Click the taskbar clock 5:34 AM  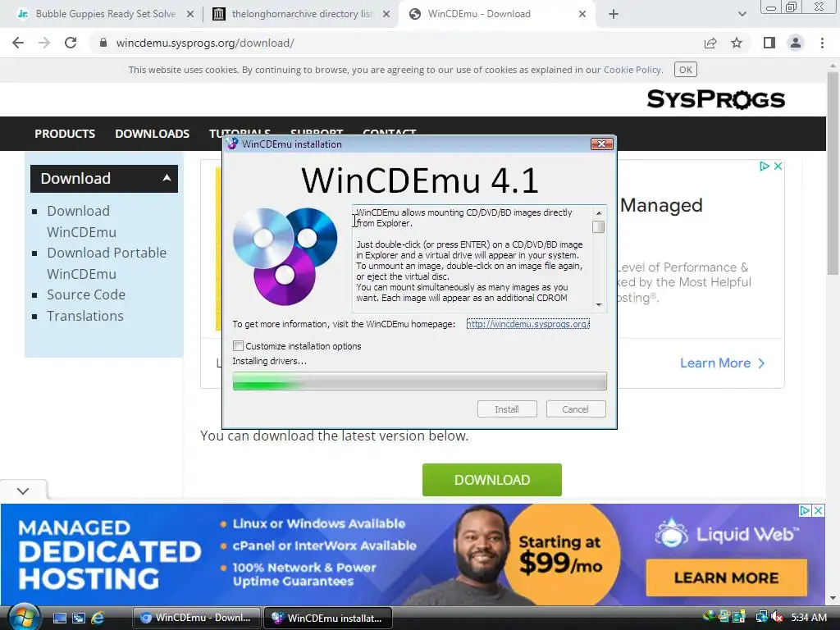click(809, 617)
